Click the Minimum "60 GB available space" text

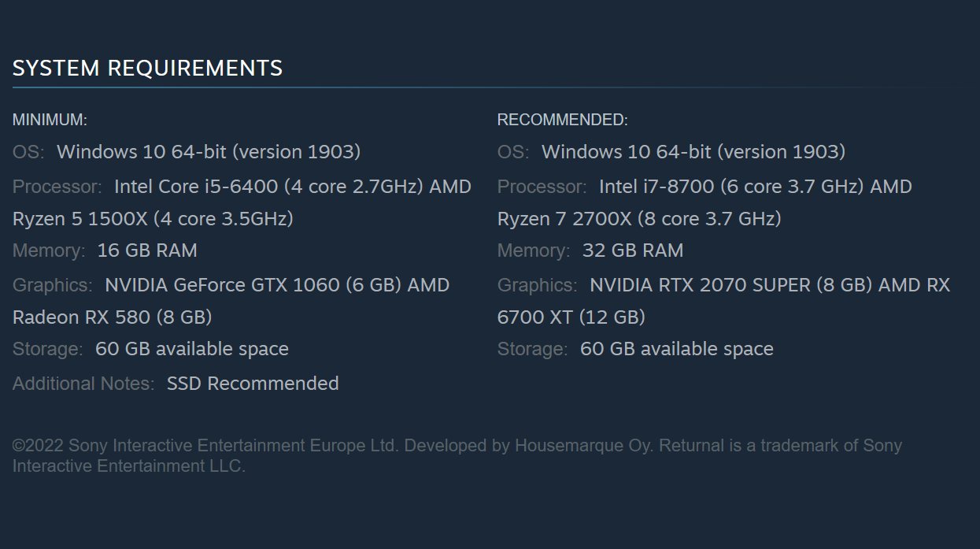click(x=191, y=348)
